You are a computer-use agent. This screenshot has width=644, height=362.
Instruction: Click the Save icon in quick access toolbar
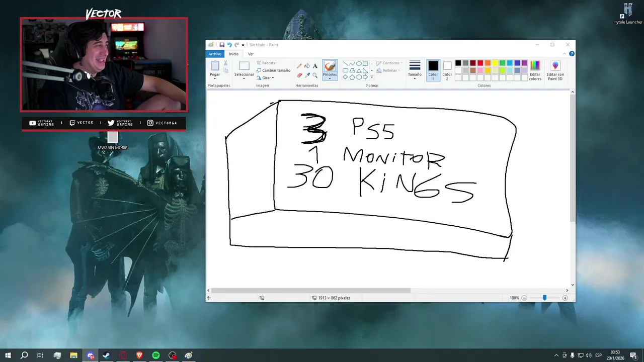pos(222,45)
